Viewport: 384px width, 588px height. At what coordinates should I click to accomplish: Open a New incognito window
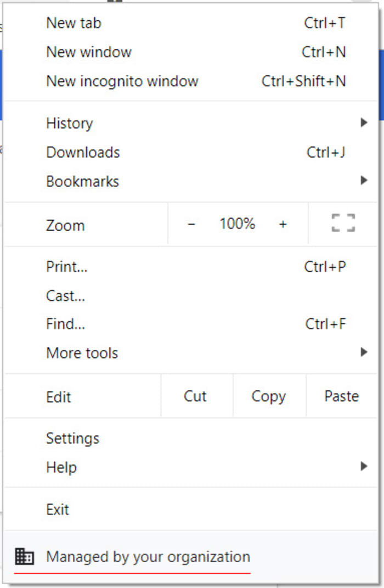click(122, 81)
